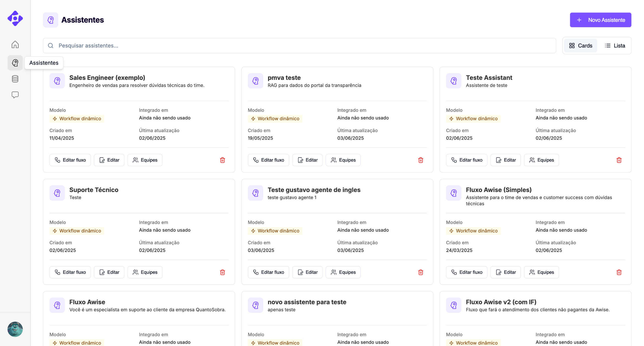Open the database icon in sidebar
Viewport: 644px width, 346px height.
pyautogui.click(x=15, y=79)
